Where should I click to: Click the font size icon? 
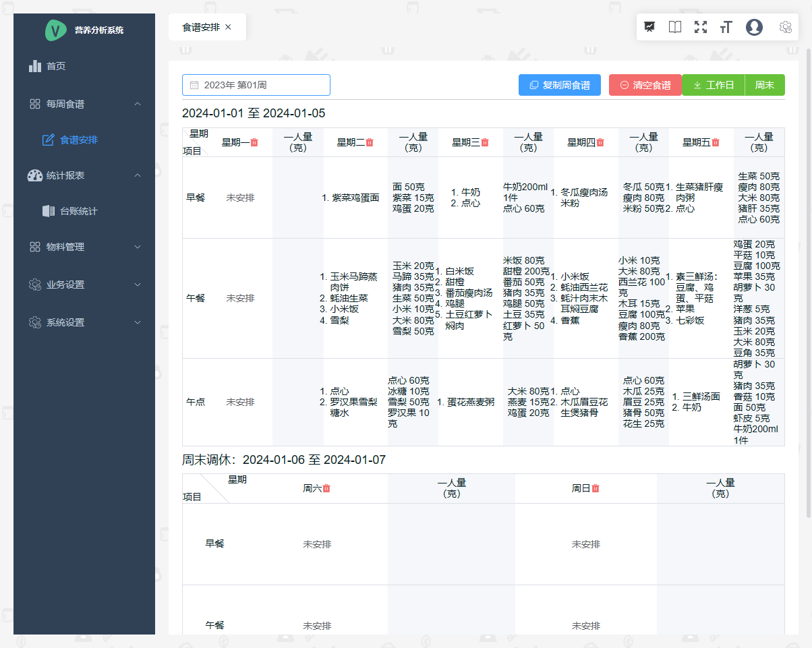click(x=726, y=27)
